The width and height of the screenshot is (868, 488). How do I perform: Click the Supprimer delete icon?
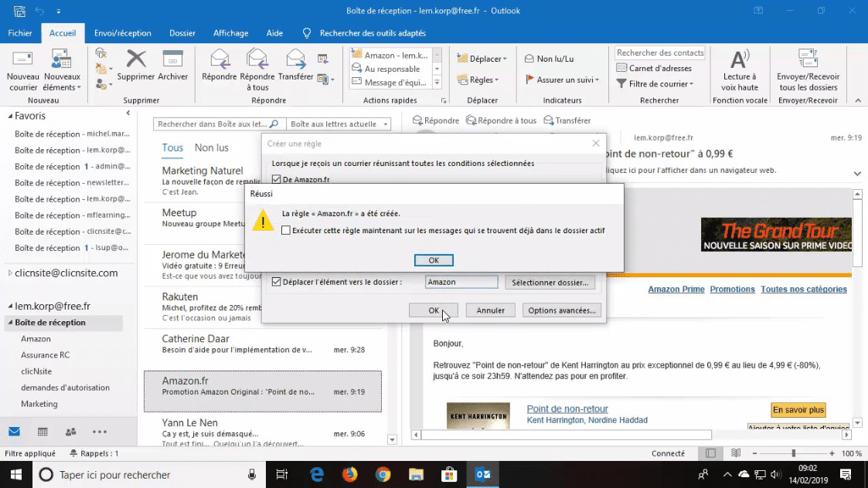tap(135, 66)
